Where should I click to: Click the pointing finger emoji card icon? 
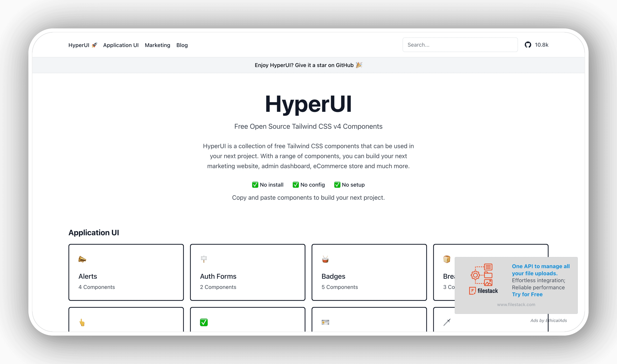pyautogui.click(x=82, y=322)
